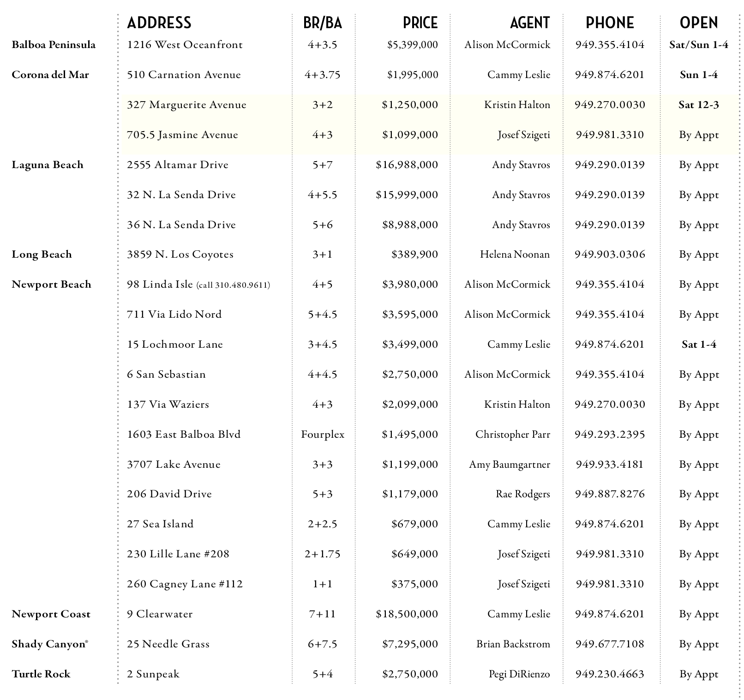The width and height of the screenshot is (744, 700).
Task: Click phone number 949.230.4663
Action: coord(610,674)
